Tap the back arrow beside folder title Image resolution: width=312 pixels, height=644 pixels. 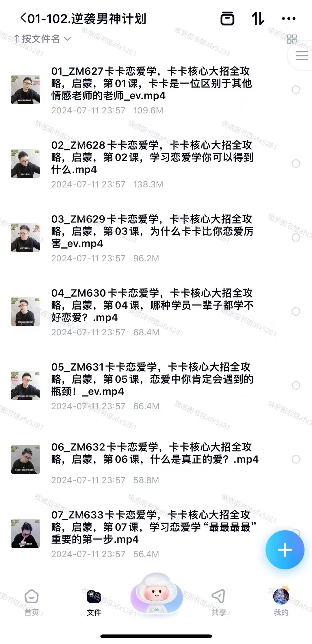coord(23,18)
